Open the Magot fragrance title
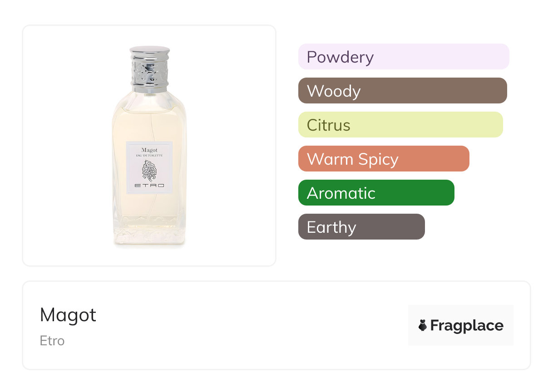Screen dimensions: 553x392 point(68,315)
